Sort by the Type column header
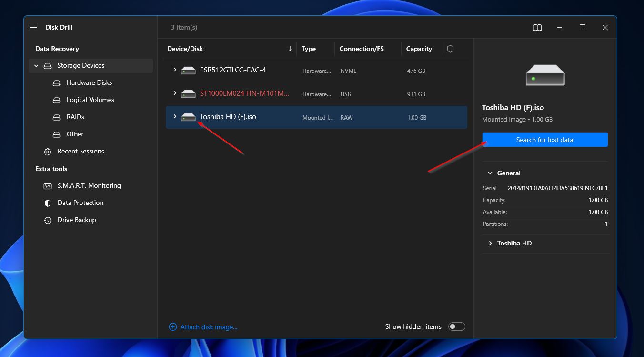The image size is (644, 357). click(309, 49)
